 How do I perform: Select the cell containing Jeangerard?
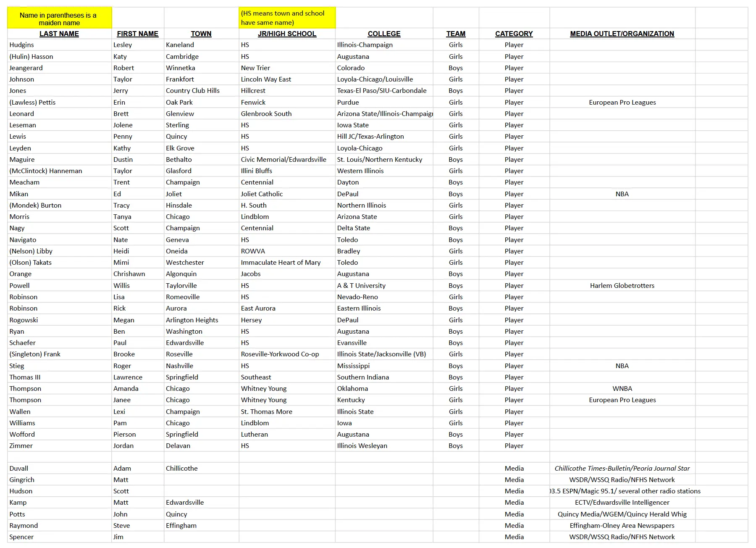26,68
